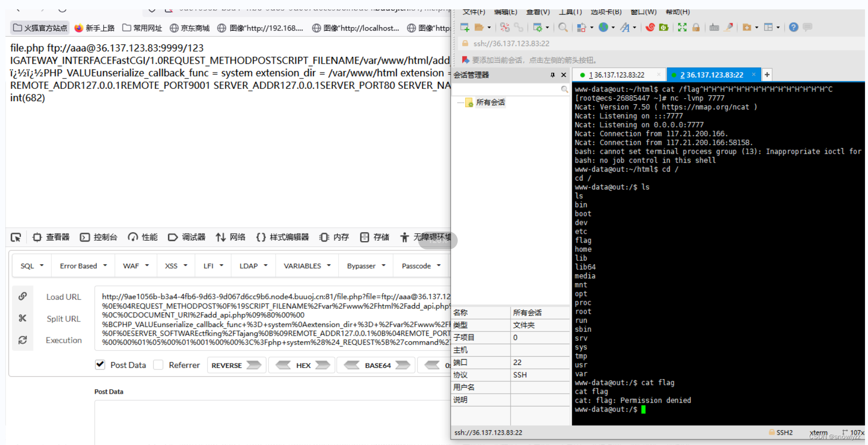Open the 样式编辑器 DevTools tab
The height and width of the screenshot is (445, 868).
pos(282,237)
